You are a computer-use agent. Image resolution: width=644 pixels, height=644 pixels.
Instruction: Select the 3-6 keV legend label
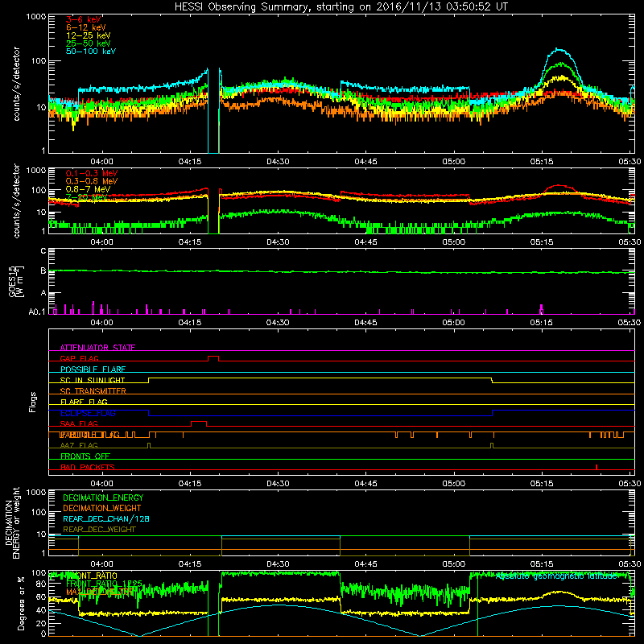click(x=84, y=19)
